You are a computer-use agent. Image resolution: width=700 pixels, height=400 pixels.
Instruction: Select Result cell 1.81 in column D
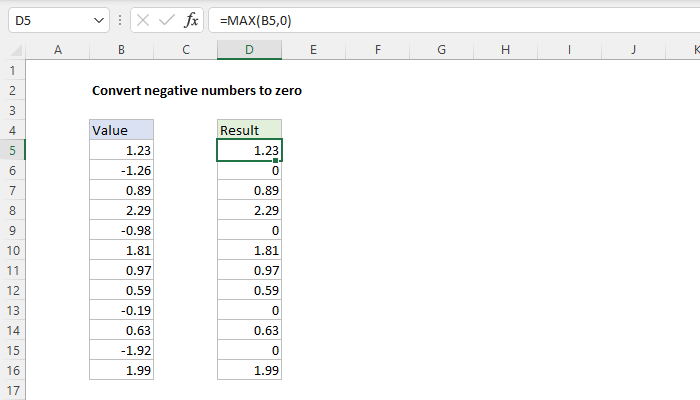click(250, 250)
